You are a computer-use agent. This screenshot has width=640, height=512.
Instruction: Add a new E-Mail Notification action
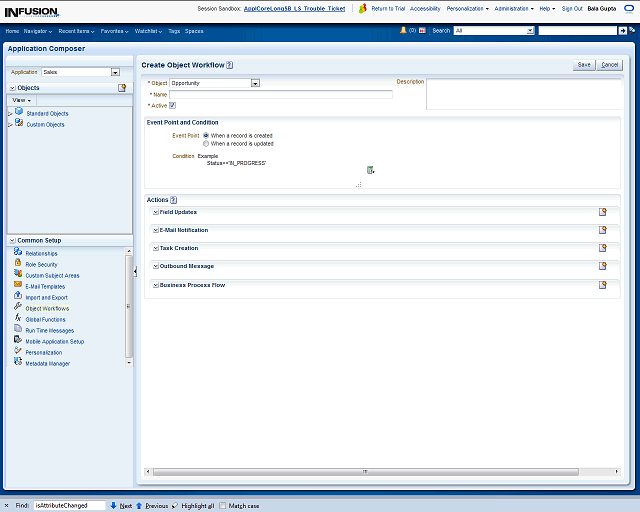603,230
